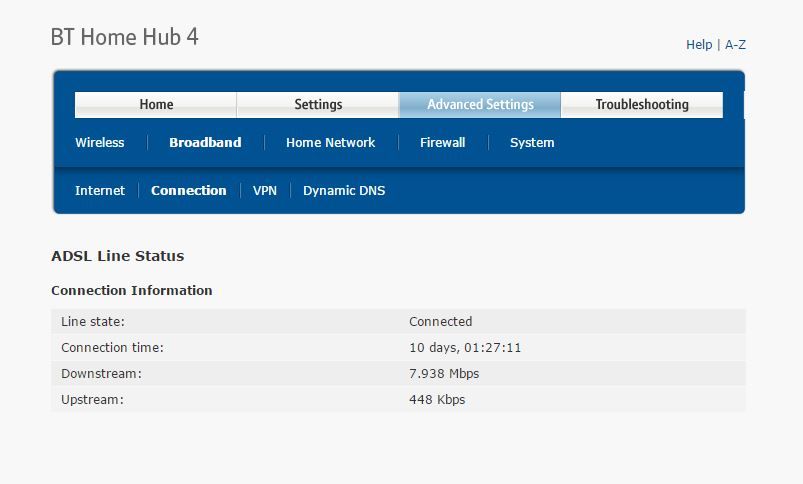This screenshot has height=484, width=803.
Task: Select the "7.938 Mbps" value
Action: [x=443, y=374]
